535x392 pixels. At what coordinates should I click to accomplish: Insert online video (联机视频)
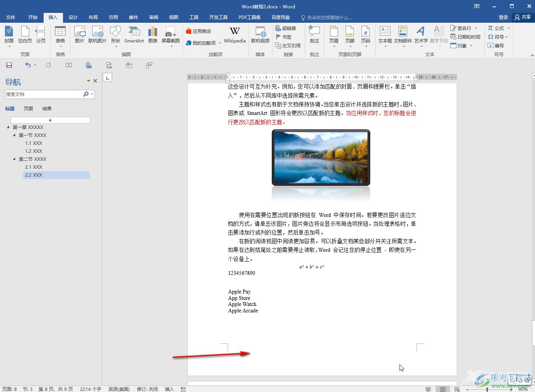click(x=260, y=35)
